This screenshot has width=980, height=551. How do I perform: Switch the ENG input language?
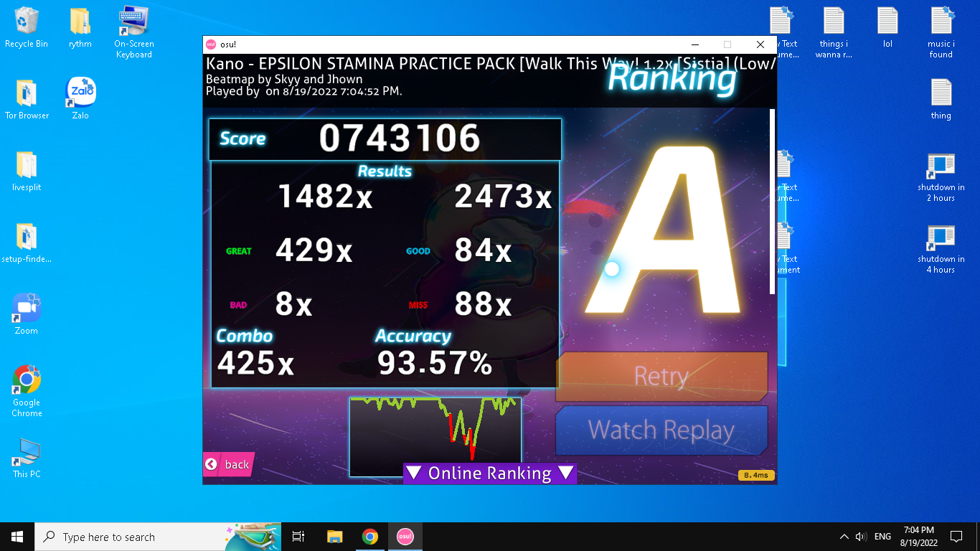pos(883,537)
